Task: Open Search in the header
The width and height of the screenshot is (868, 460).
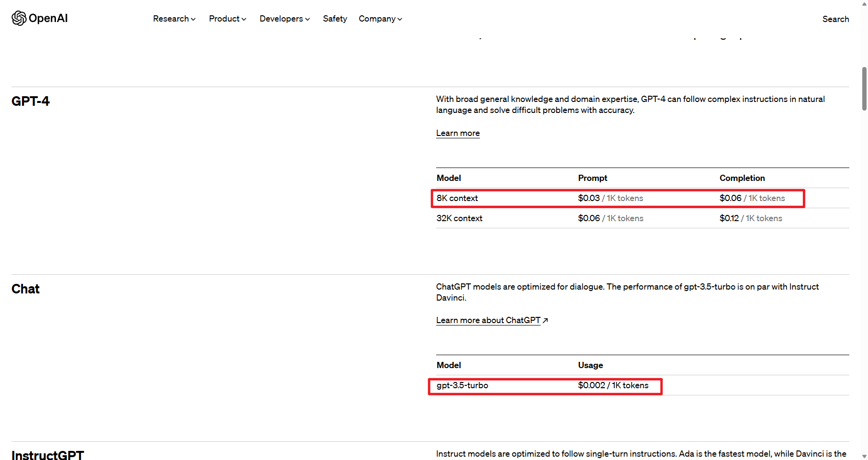Action: 835,19
